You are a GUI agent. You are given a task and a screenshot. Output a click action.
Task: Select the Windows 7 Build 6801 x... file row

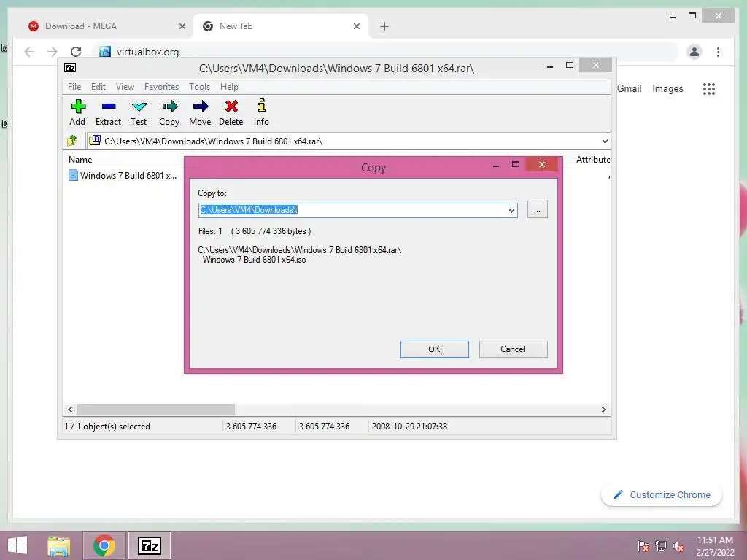(x=123, y=175)
